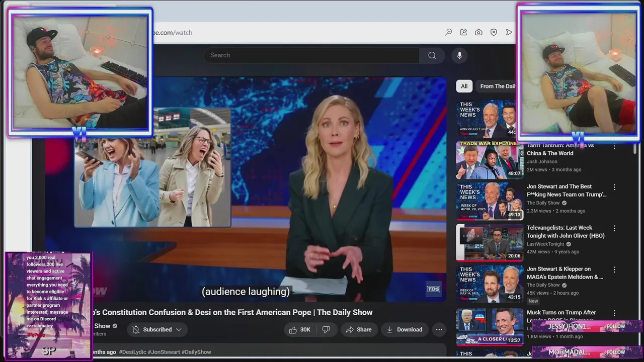
Task: Open Trade War Explained thumbnail 48:07
Action: pyautogui.click(x=490, y=160)
